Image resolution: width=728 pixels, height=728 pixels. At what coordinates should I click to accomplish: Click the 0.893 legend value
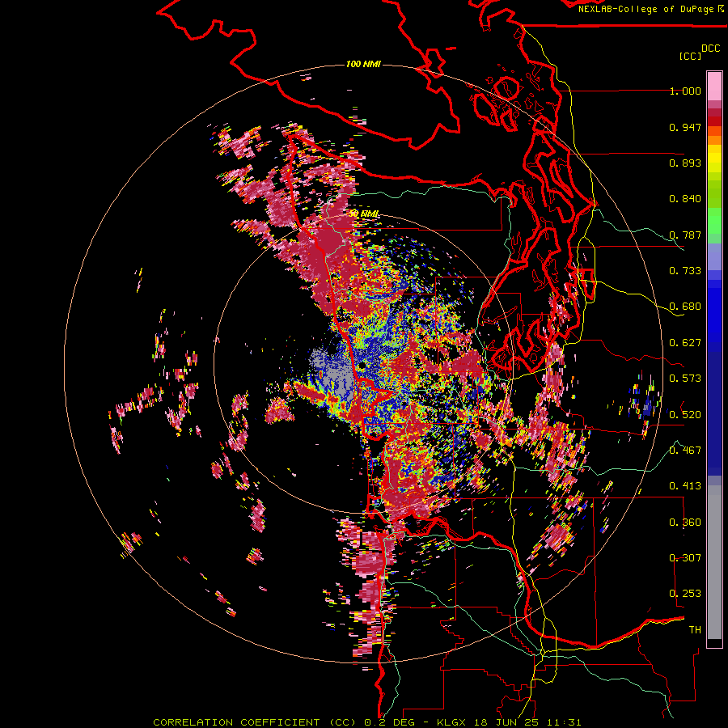click(685, 163)
